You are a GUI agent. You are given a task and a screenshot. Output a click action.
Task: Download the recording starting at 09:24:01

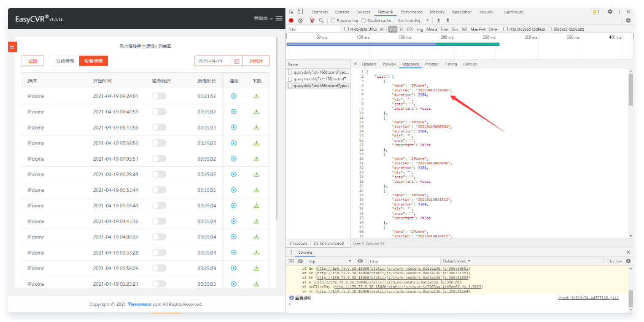click(x=256, y=96)
